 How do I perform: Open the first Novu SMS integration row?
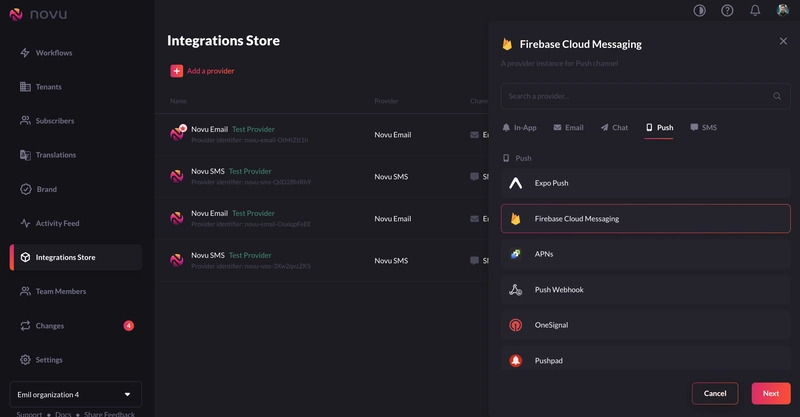[321, 177]
